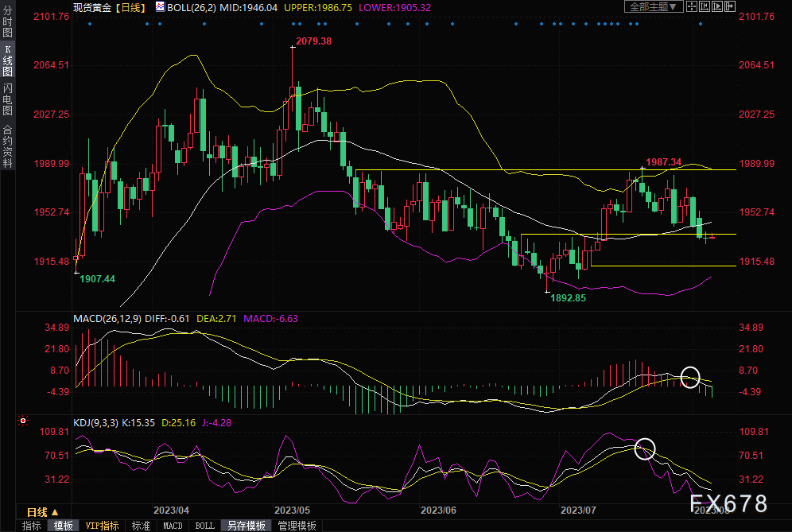Toggle the BOLL indicator button at bottom
This screenshot has height=532, width=792.
click(204, 526)
